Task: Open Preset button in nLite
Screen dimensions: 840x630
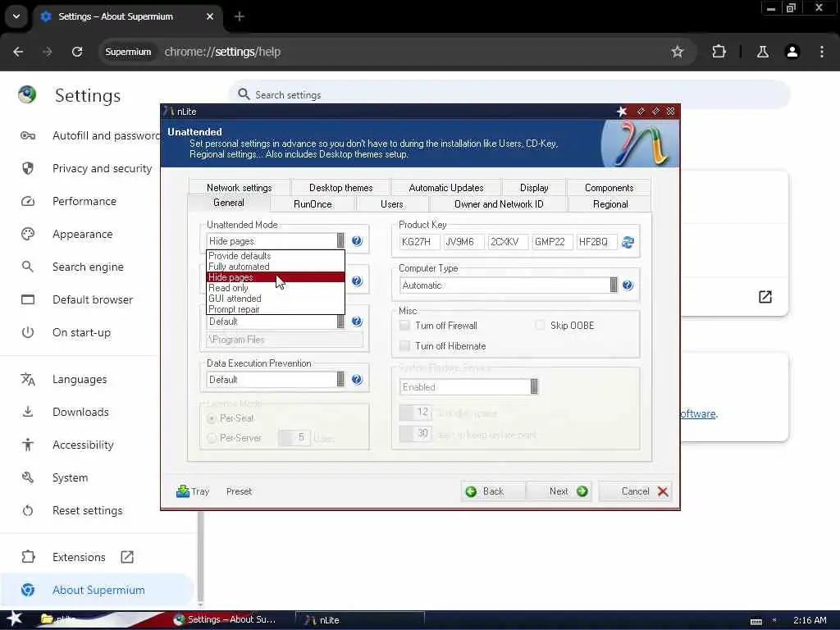Action: pos(239,491)
